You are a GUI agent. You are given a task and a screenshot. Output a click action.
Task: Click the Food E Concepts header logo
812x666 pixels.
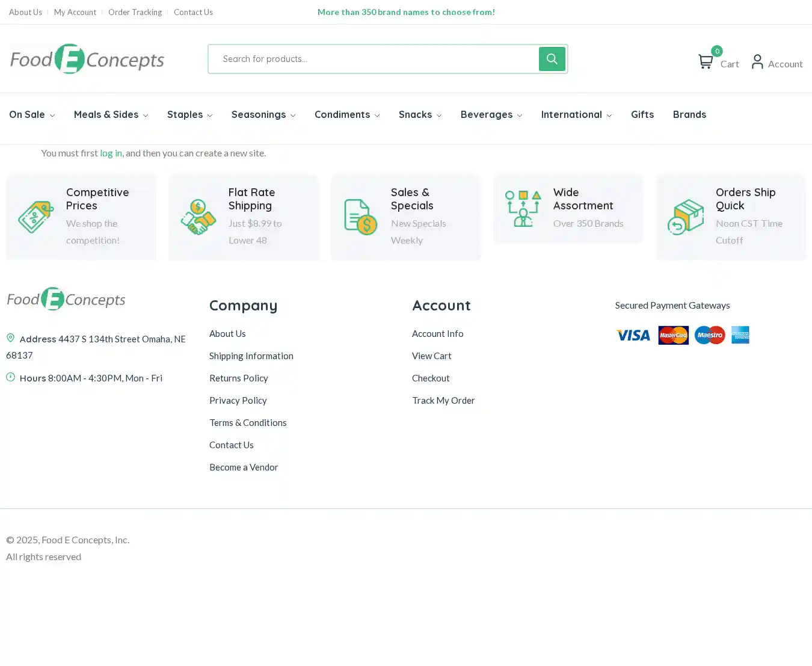pyautogui.click(x=87, y=59)
